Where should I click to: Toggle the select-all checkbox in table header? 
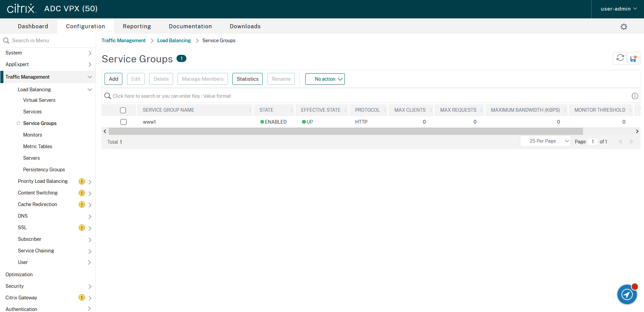[x=123, y=110]
